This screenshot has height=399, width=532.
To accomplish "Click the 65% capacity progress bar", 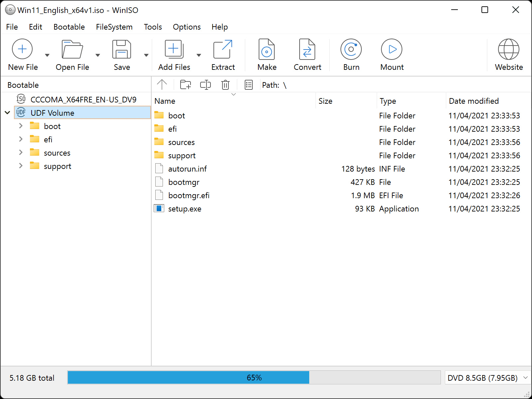I will [254, 377].
